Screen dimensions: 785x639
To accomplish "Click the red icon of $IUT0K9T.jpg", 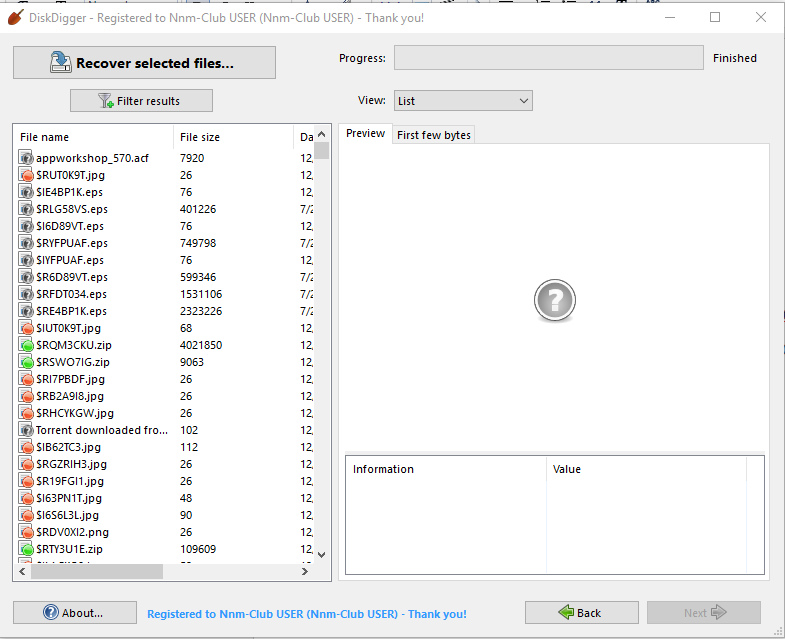I will point(26,328).
